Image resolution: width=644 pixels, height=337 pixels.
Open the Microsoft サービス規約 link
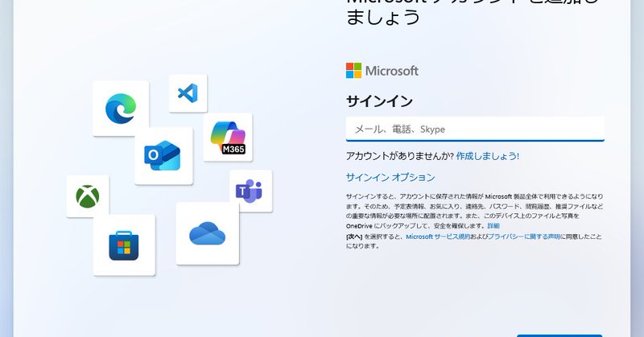pyautogui.click(x=438, y=236)
